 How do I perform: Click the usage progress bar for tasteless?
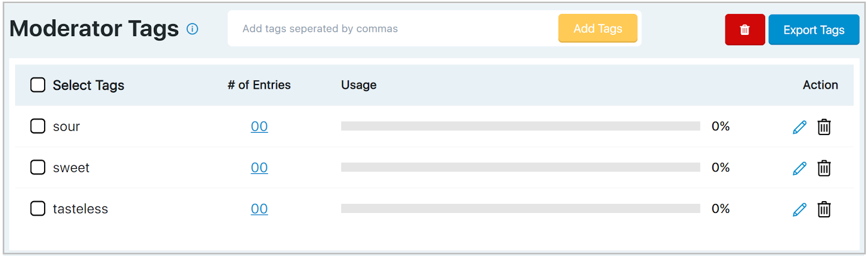tap(520, 209)
